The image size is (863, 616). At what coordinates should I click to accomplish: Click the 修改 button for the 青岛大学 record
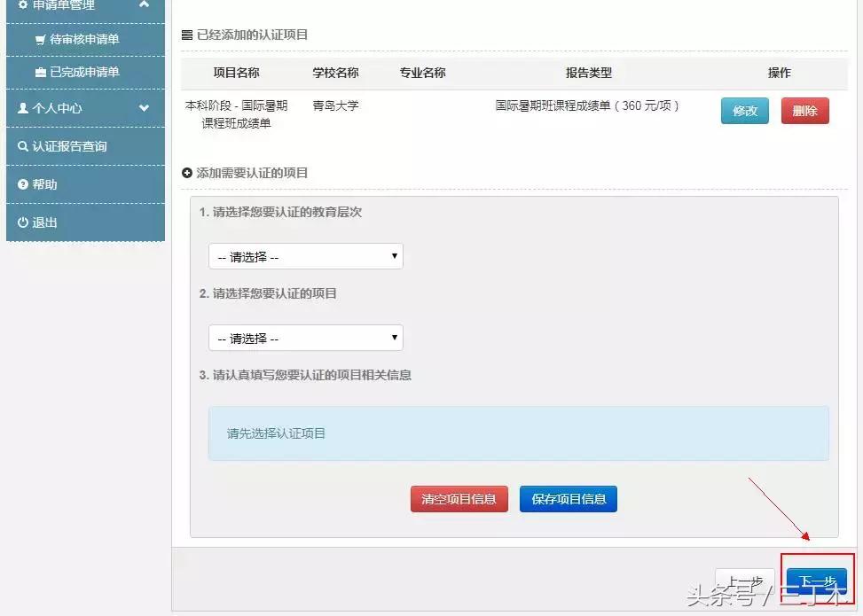[x=744, y=111]
